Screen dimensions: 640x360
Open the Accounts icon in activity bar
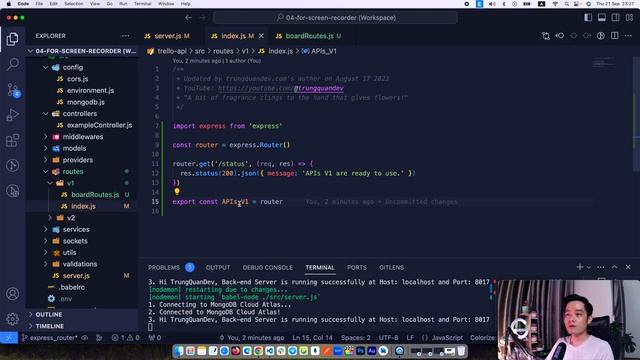[12, 293]
